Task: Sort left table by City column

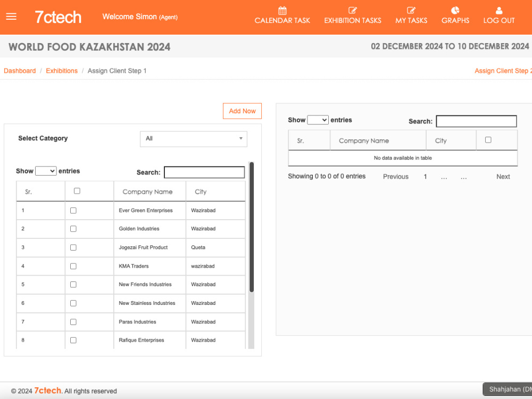Action: tap(215, 192)
